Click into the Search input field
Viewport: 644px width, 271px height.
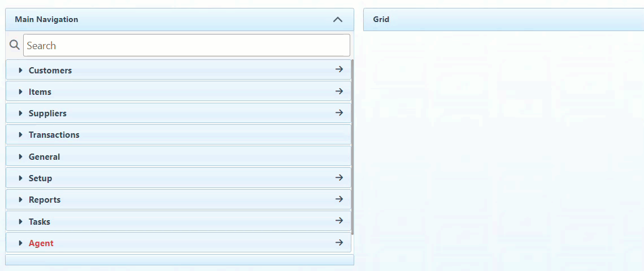click(x=186, y=45)
